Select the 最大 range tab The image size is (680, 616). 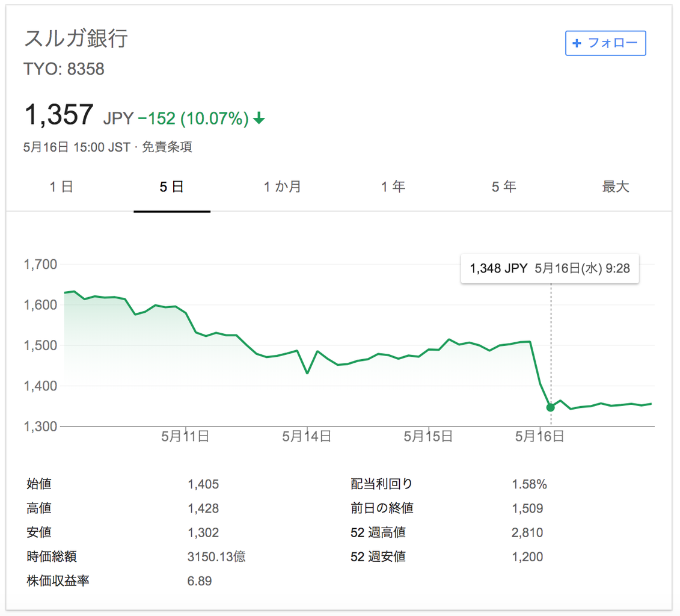pos(616,186)
